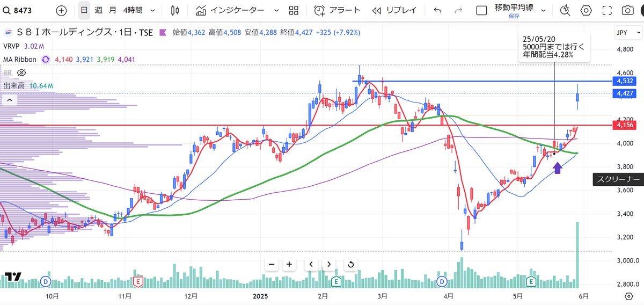The image size is (644, 306).
Task: Click the TradingView logo
Action: click(13, 278)
